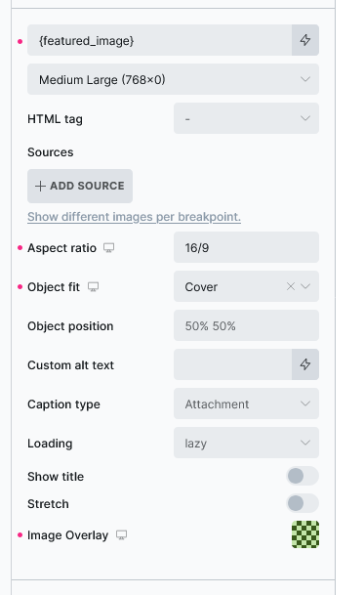Click the Show title label

pyautogui.click(x=56, y=477)
